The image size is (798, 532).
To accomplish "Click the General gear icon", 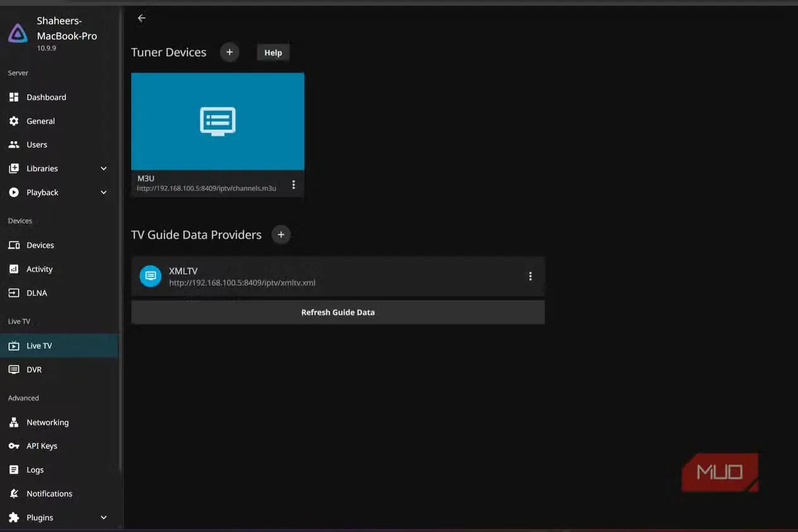I will pyautogui.click(x=14, y=121).
